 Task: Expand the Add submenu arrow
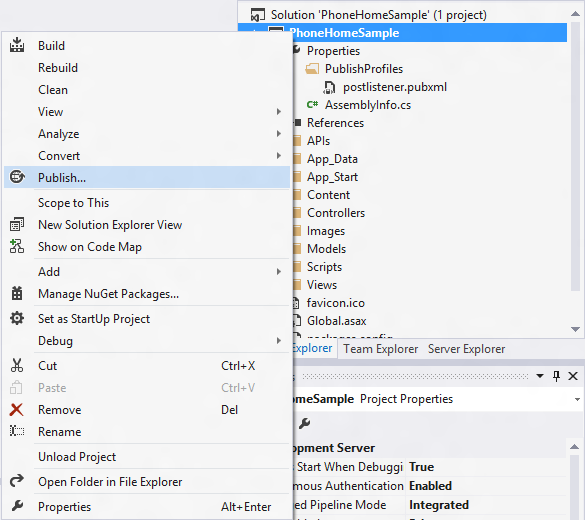pos(279,272)
